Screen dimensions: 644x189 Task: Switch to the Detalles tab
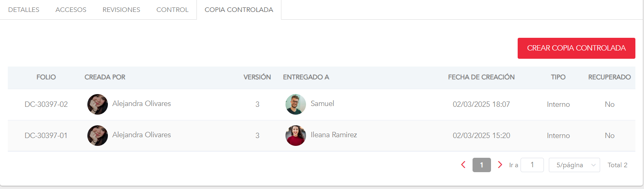[24, 9]
